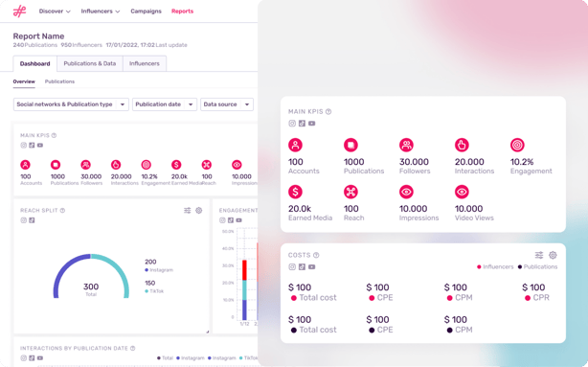The width and height of the screenshot is (588, 367).
Task: Expand the Publication date filter dropdown
Action: 165,104
